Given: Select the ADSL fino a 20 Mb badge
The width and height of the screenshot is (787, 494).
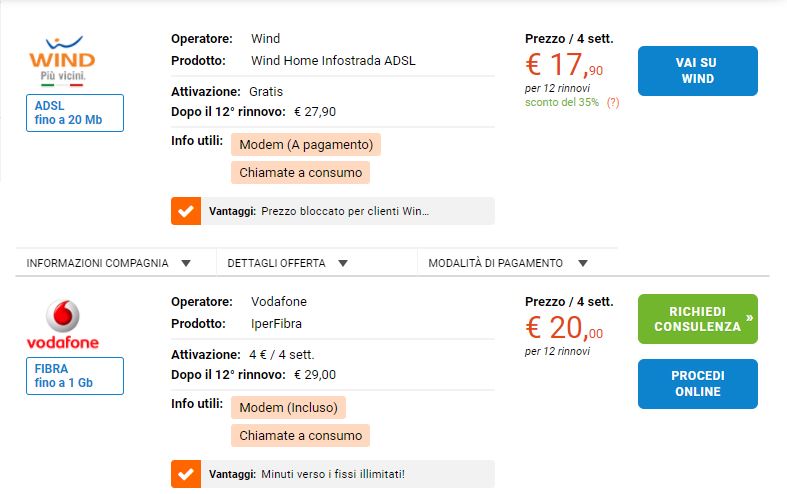Looking at the screenshot, I should 75,113.
